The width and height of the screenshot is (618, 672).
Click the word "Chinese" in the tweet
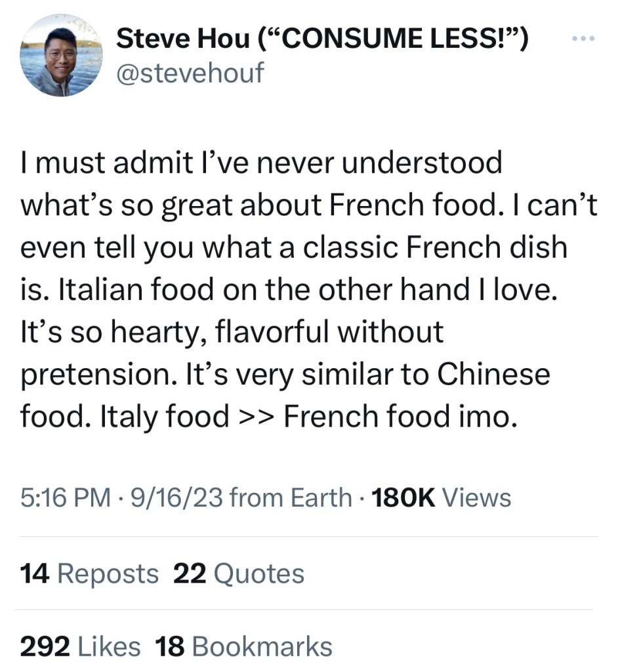(x=493, y=375)
